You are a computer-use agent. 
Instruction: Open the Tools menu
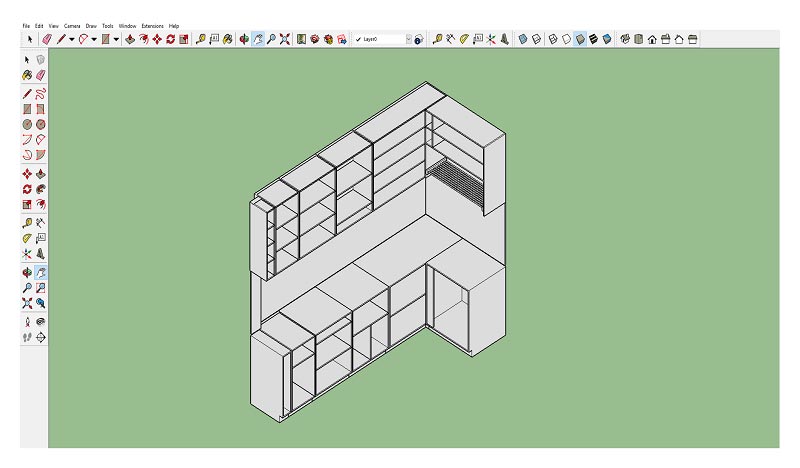pos(108,26)
